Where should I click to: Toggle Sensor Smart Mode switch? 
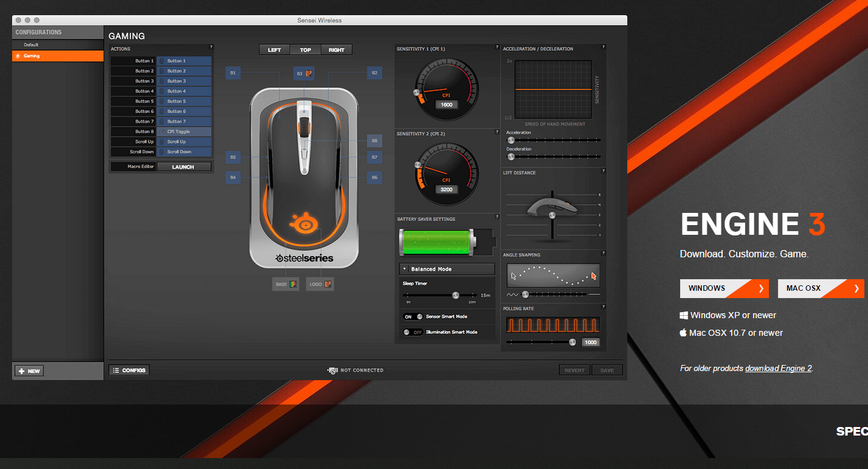pyautogui.click(x=413, y=316)
